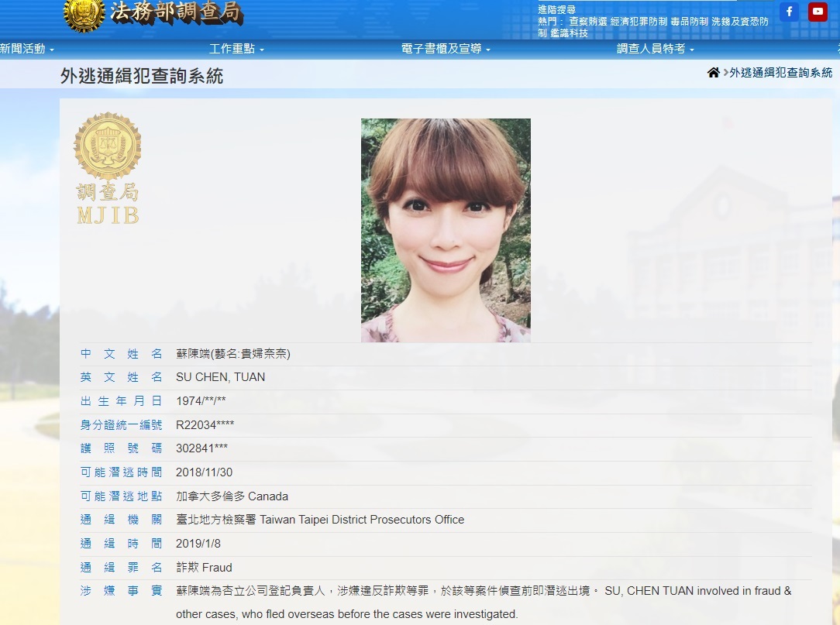Click the 進階搜尋 advanced search link
The width and height of the screenshot is (840, 625).
(556, 9)
